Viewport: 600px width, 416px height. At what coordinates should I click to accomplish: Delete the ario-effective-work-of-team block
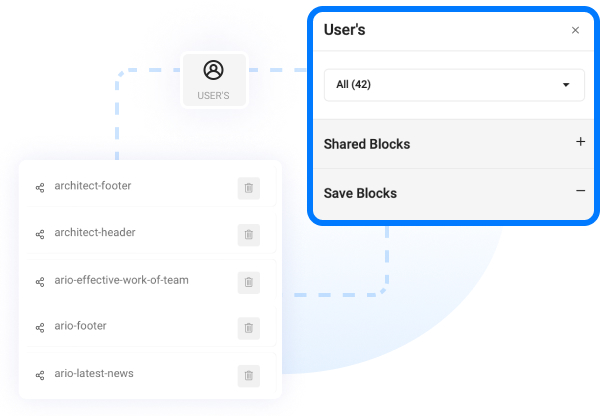tap(249, 282)
